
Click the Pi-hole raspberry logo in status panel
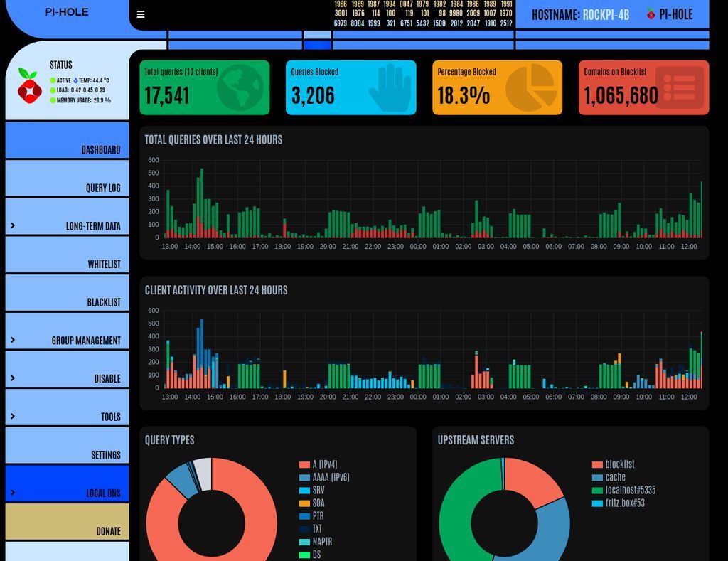click(x=29, y=85)
